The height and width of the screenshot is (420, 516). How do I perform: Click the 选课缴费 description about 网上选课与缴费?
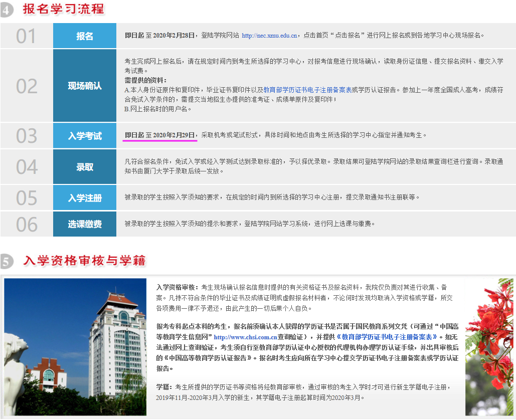[249, 224]
